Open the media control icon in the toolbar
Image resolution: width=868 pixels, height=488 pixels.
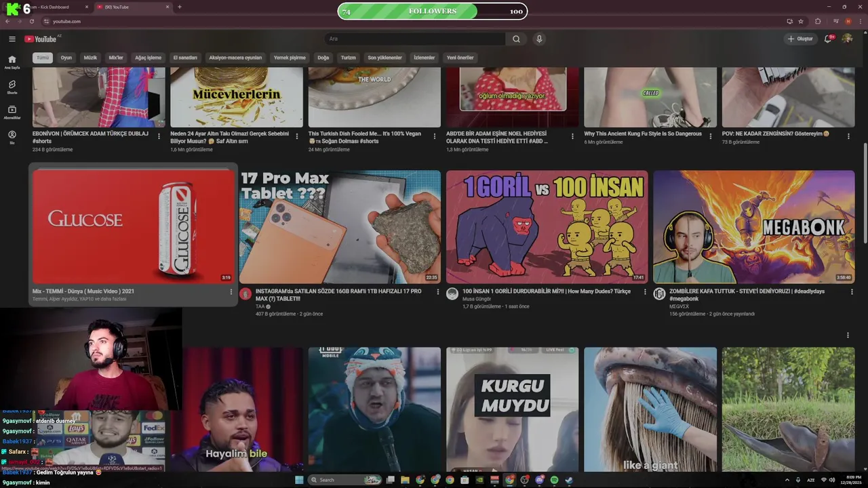point(836,21)
